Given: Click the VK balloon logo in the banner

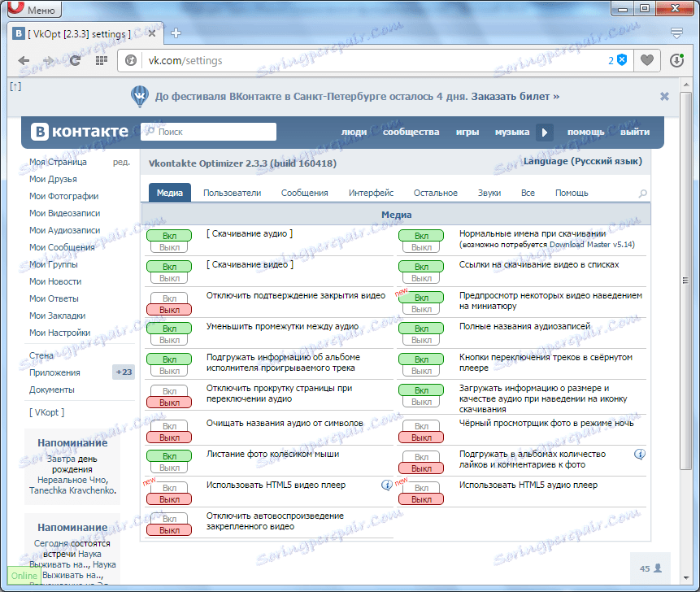Looking at the screenshot, I should coord(140,96).
